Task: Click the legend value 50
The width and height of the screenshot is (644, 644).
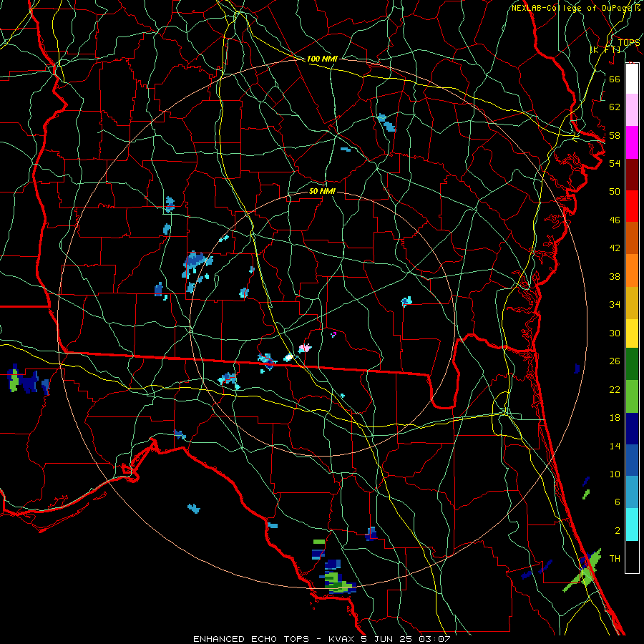Action: pos(615,192)
